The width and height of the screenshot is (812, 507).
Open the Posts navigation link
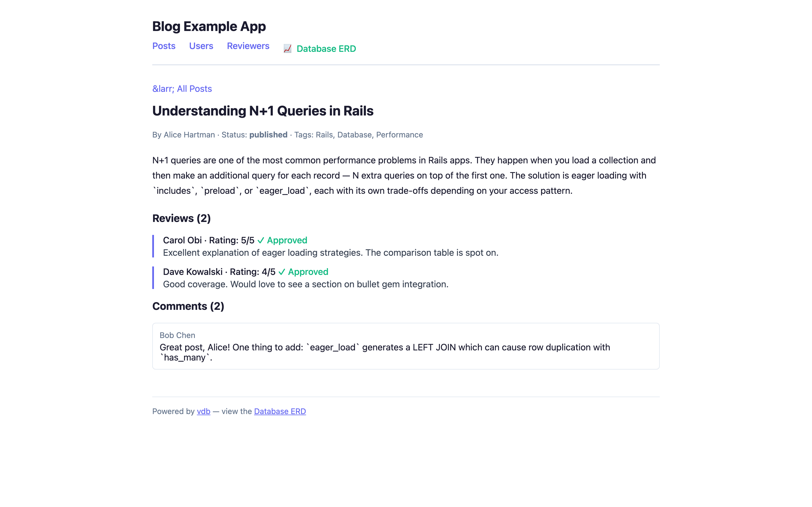click(x=164, y=46)
